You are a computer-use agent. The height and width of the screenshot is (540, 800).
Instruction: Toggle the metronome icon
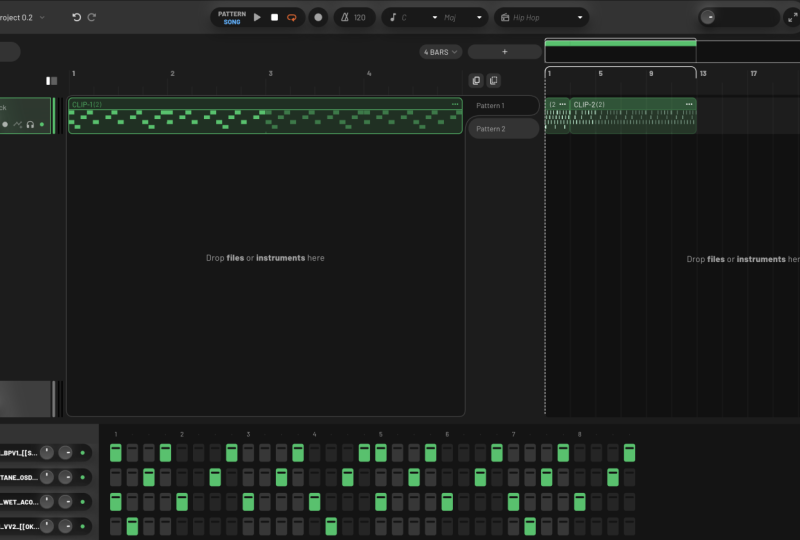[x=345, y=17]
